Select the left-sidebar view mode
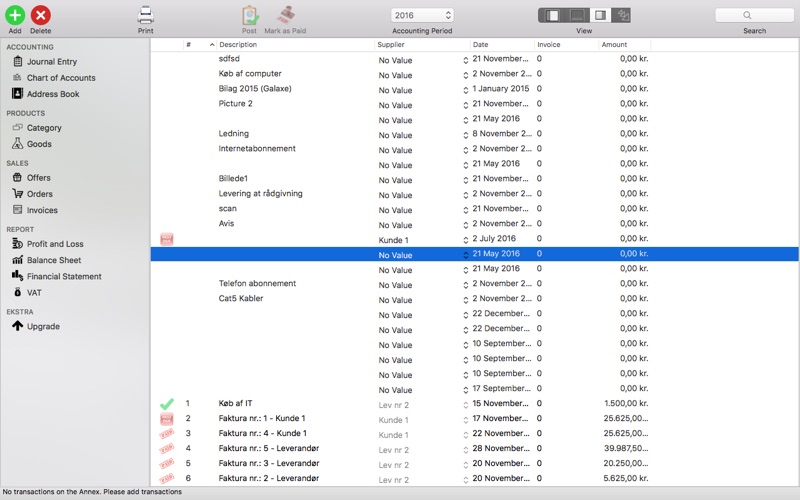Screen dimensions: 800x500 (552, 15)
